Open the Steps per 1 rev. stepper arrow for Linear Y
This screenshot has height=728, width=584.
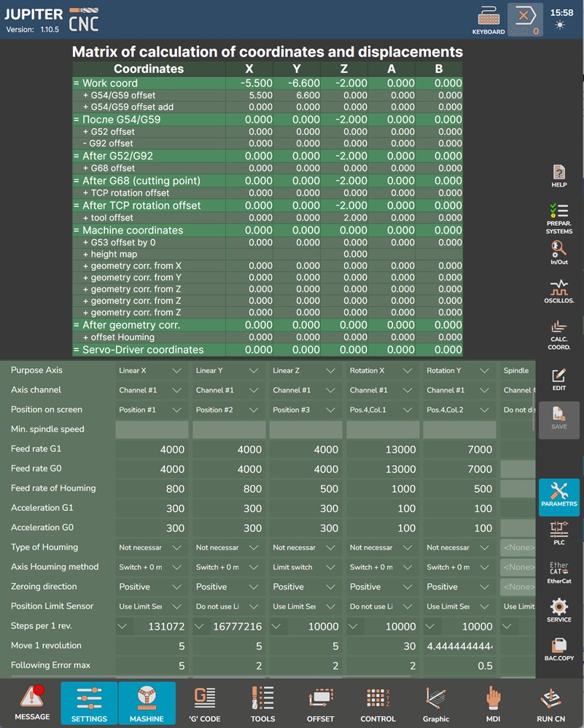199,626
